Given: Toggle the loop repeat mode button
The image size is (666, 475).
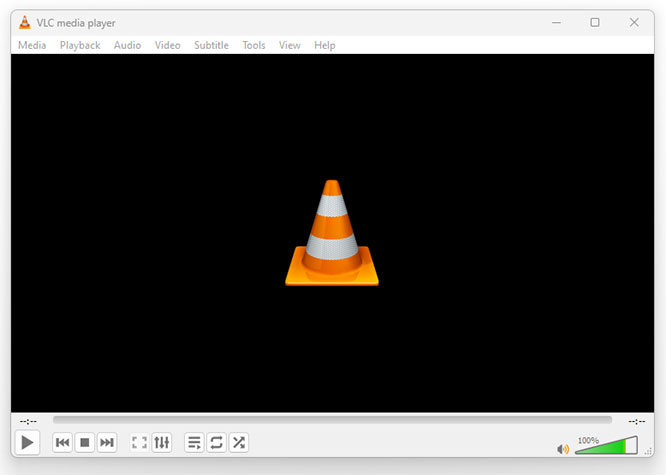Looking at the screenshot, I should (216, 443).
